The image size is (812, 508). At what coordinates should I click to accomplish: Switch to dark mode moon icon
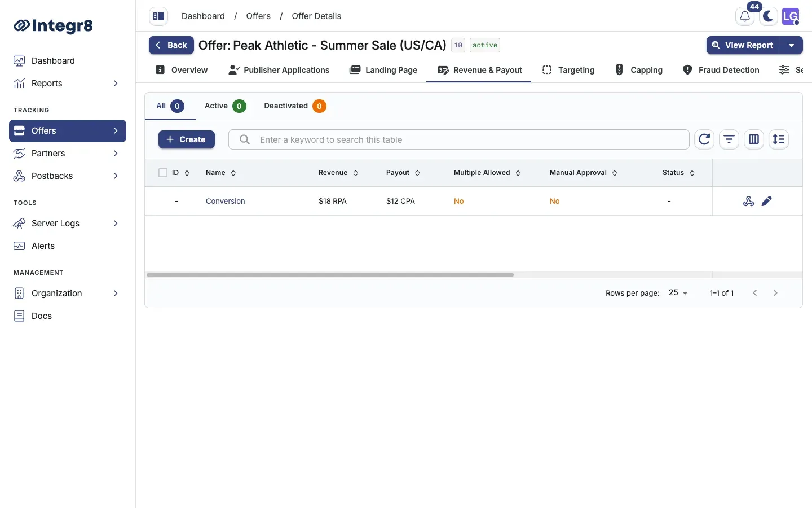768,16
